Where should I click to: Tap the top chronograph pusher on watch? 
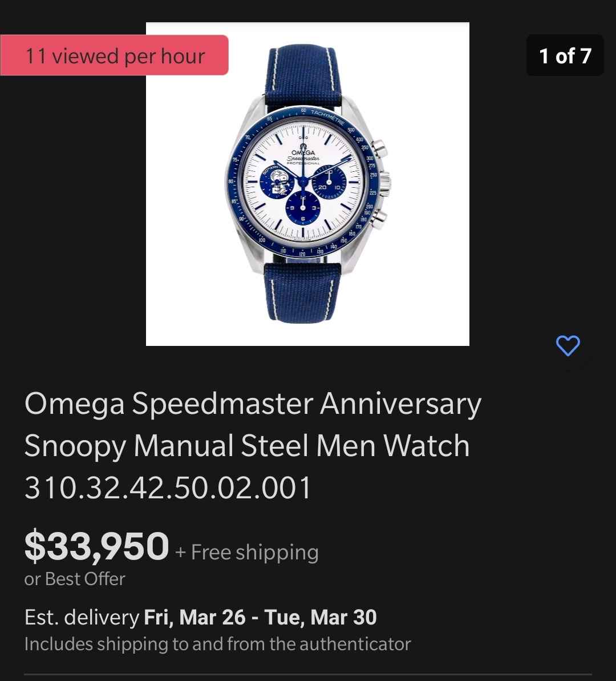[x=378, y=150]
